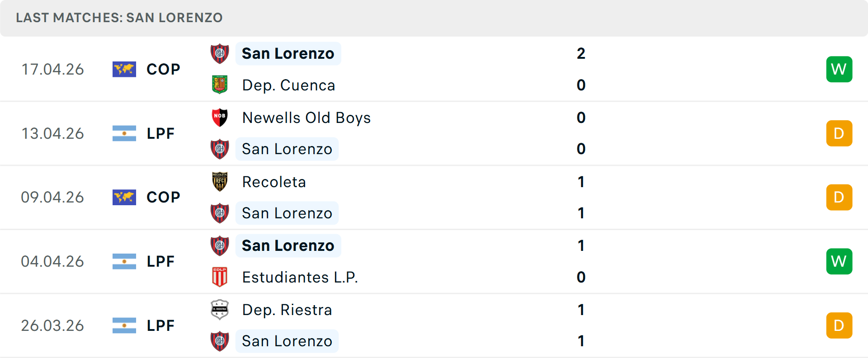Open the Dep. Cuenca team link

288,85
